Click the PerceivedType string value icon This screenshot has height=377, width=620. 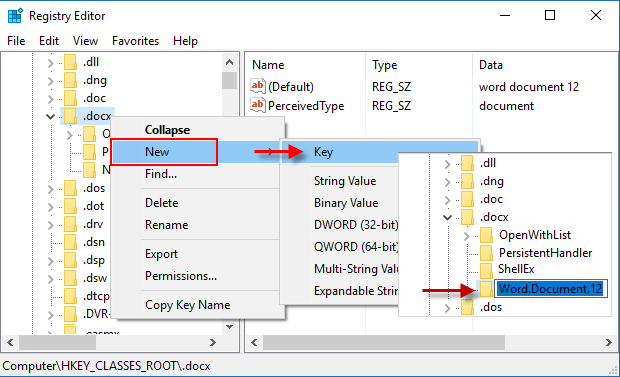(258, 105)
